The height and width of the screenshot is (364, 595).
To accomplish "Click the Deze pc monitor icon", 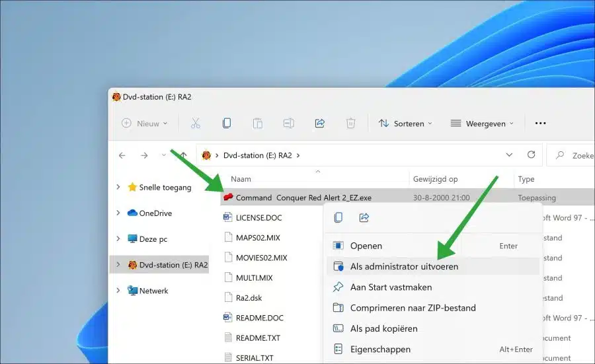I will tap(132, 239).
